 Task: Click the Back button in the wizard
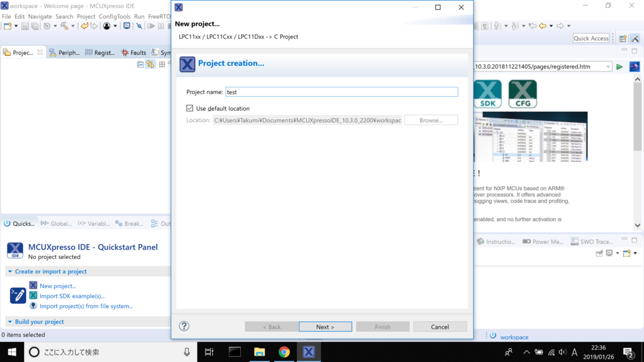click(272, 327)
